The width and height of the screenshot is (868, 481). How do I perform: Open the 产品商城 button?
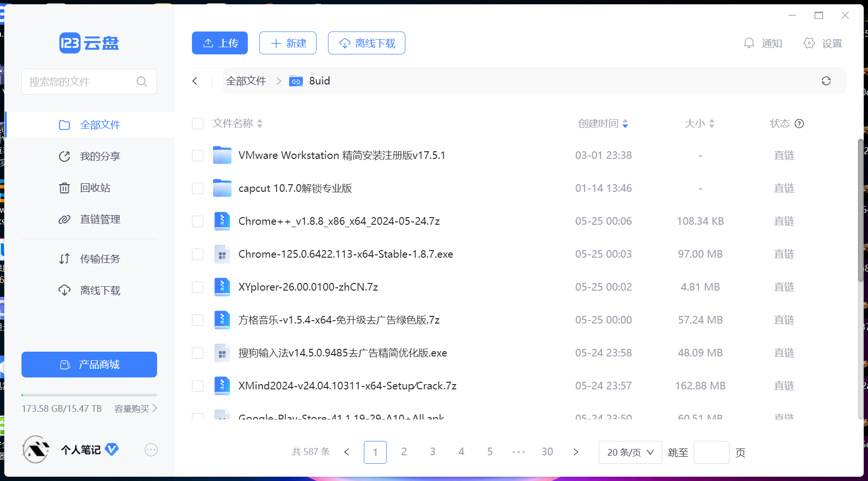point(89,365)
